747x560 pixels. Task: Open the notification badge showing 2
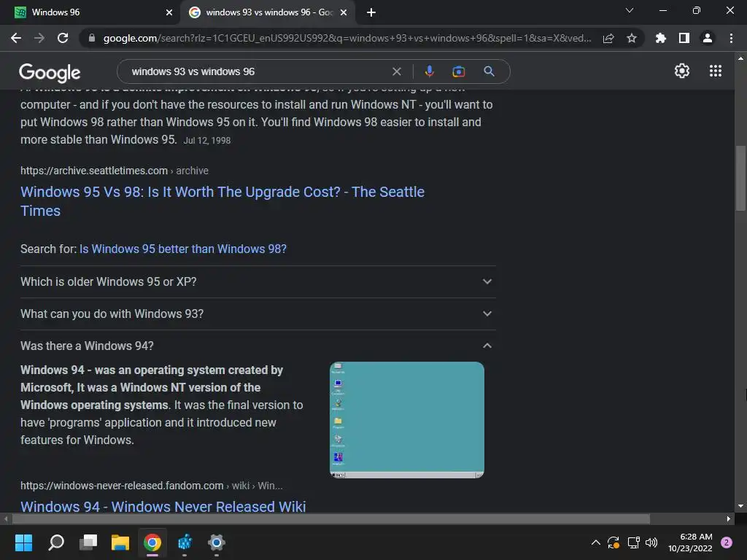click(727, 542)
